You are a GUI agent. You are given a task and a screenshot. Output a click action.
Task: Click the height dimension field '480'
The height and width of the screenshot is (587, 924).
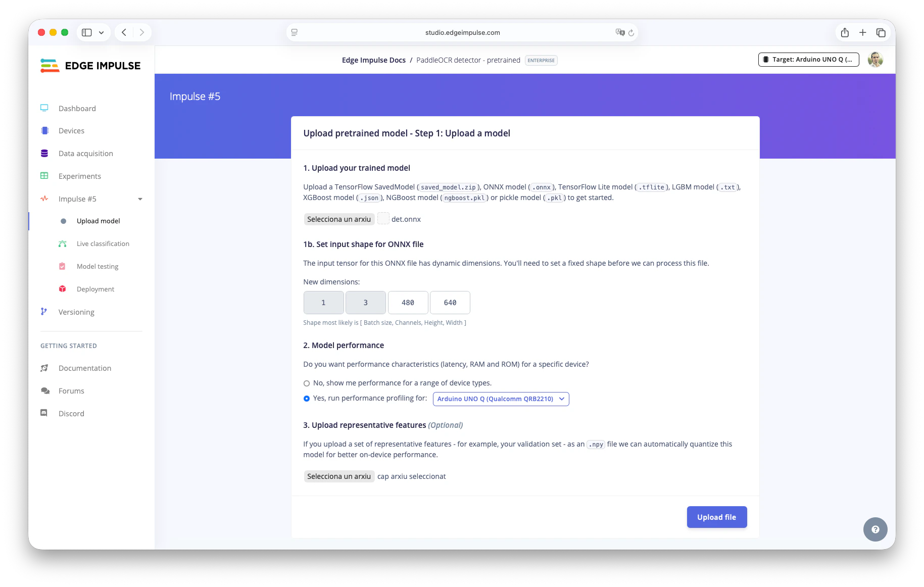[408, 303]
